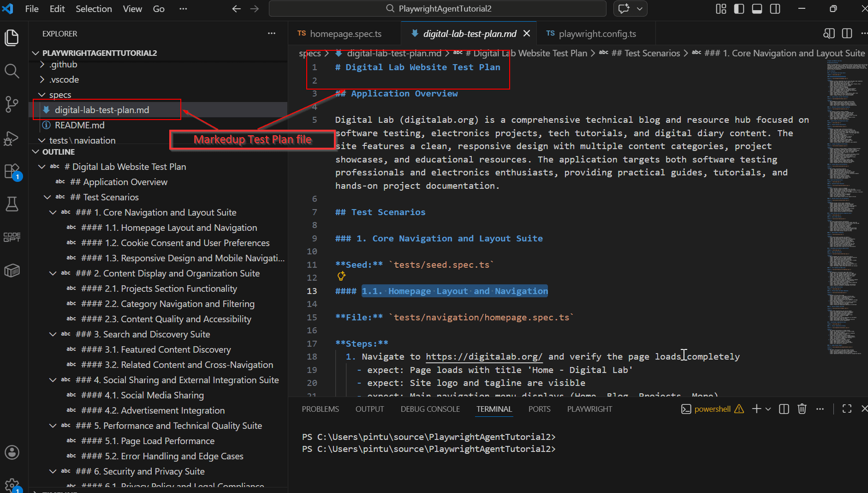868x493 pixels.
Task: Open the new terminal launch profile dropdown
Action: pyautogui.click(x=768, y=409)
